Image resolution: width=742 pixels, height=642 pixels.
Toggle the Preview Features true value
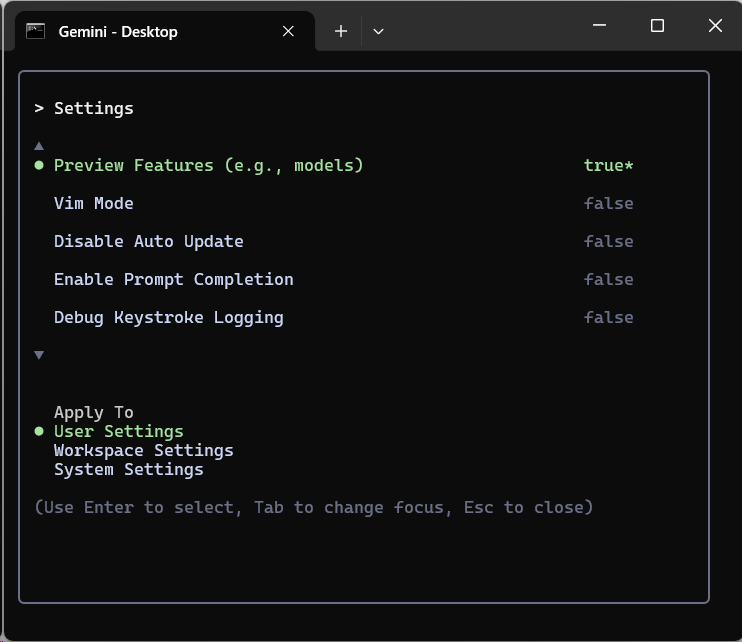(608, 165)
